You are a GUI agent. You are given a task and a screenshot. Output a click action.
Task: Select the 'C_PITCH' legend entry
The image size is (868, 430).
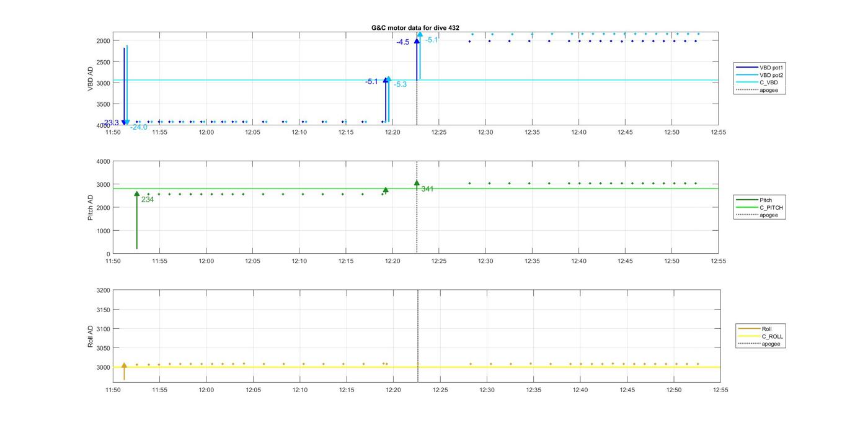click(x=759, y=207)
